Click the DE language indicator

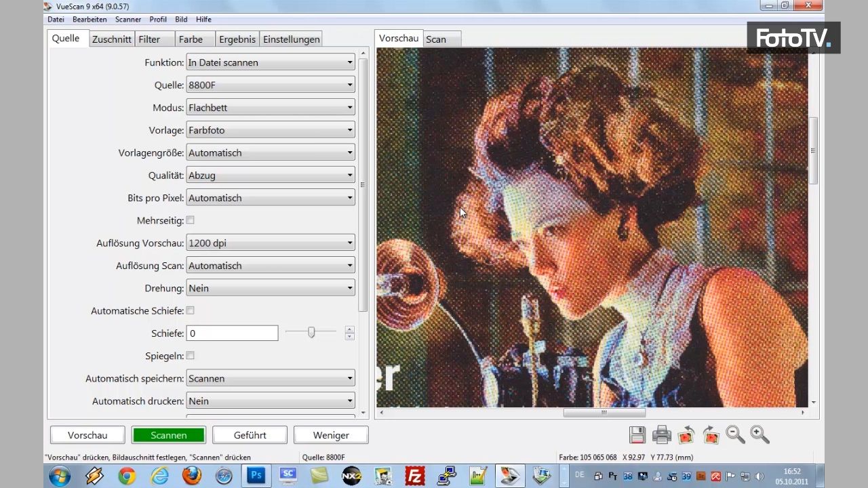(580, 474)
